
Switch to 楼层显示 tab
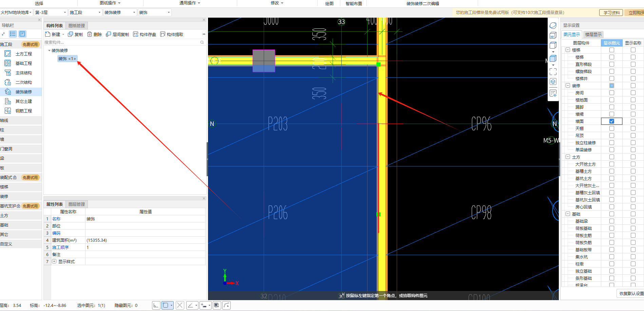593,34
